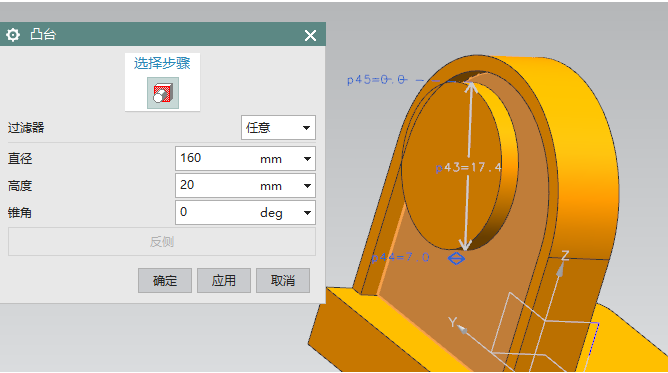Click the 确定 button

[165, 281]
